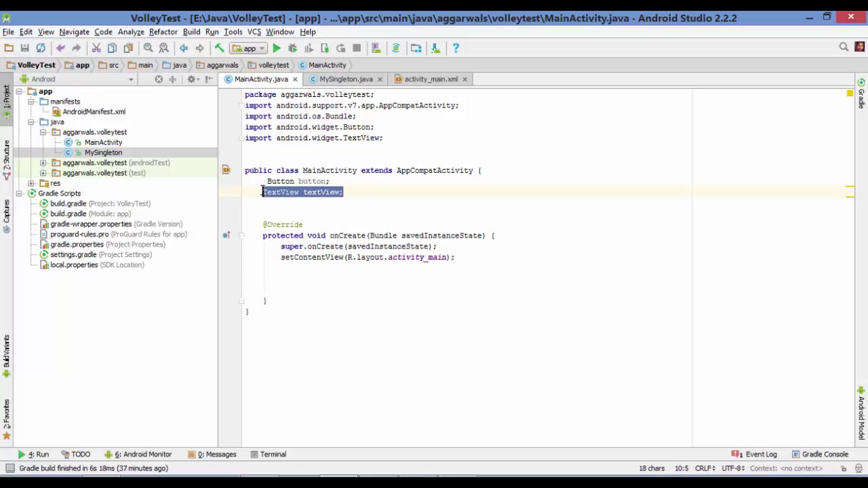868x488 pixels.
Task: Click the Search Everywhere magnifier icon
Action: click(x=844, y=47)
